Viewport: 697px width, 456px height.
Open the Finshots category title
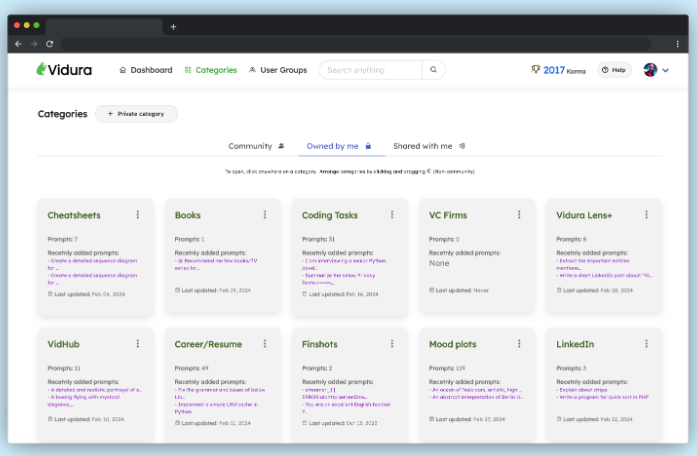click(320, 344)
